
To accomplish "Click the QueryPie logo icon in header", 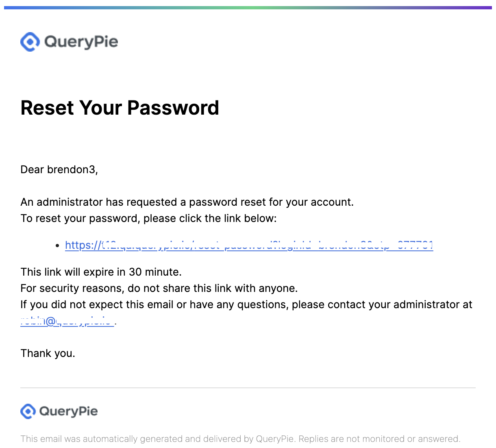I will [x=30, y=42].
